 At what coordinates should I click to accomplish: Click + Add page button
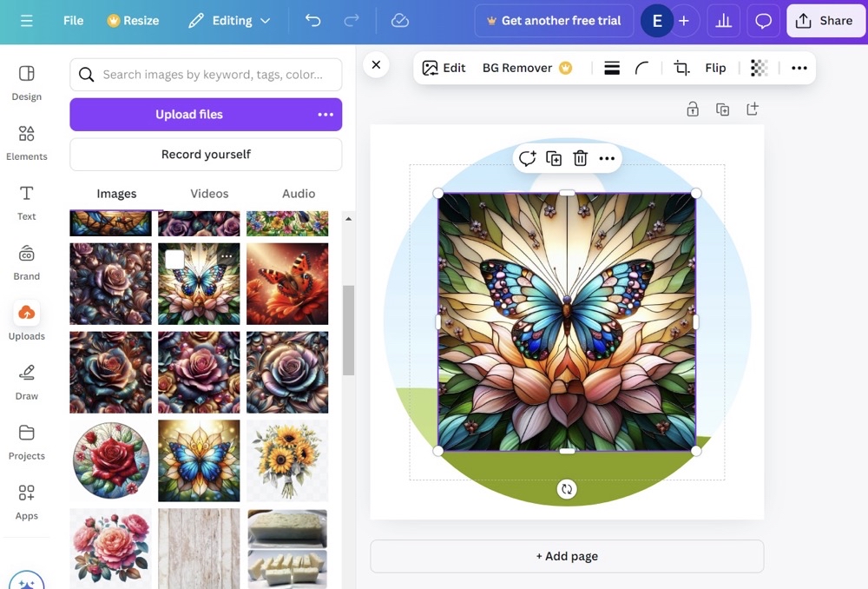tap(567, 556)
